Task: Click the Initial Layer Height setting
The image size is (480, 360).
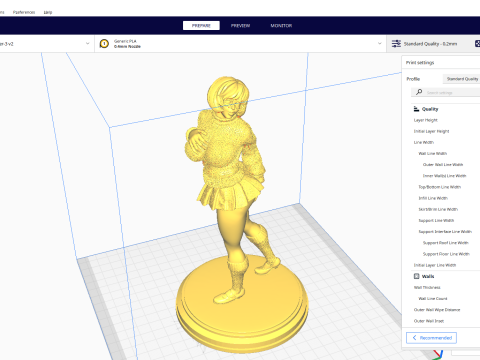Action: click(431, 131)
